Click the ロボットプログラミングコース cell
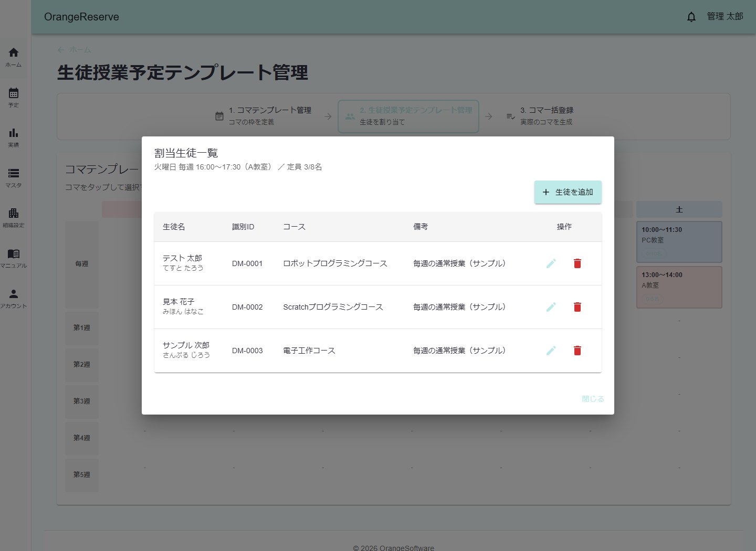756x551 pixels. (x=335, y=263)
